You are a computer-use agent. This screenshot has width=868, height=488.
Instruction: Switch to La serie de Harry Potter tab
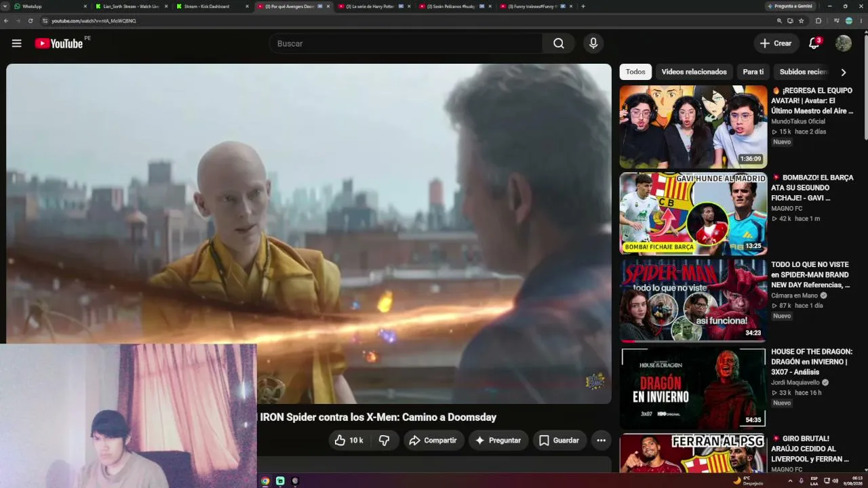pyautogui.click(x=374, y=6)
